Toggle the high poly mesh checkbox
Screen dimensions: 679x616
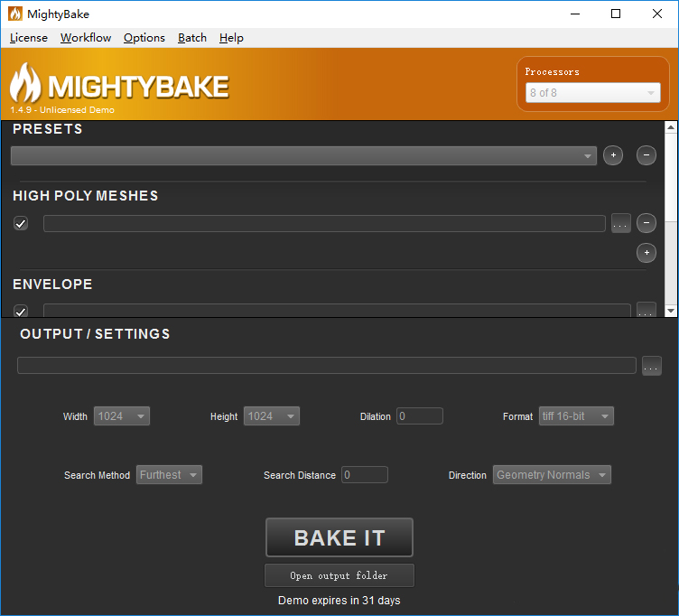tap(21, 223)
